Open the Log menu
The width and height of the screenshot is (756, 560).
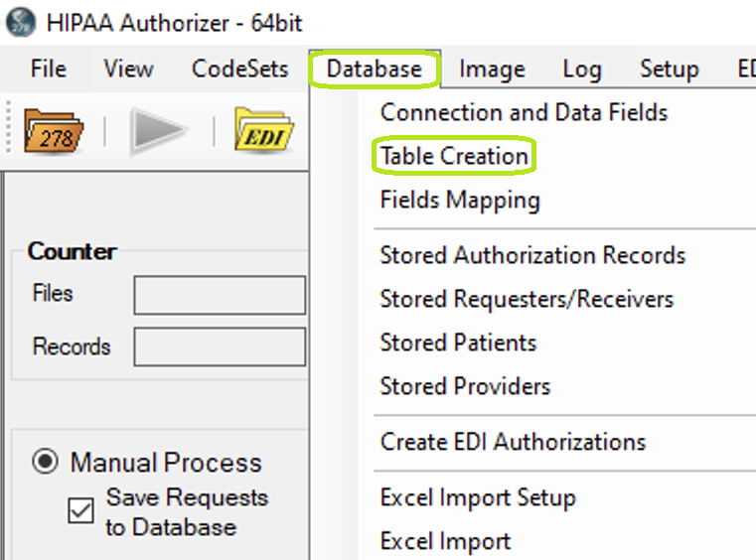(x=582, y=69)
